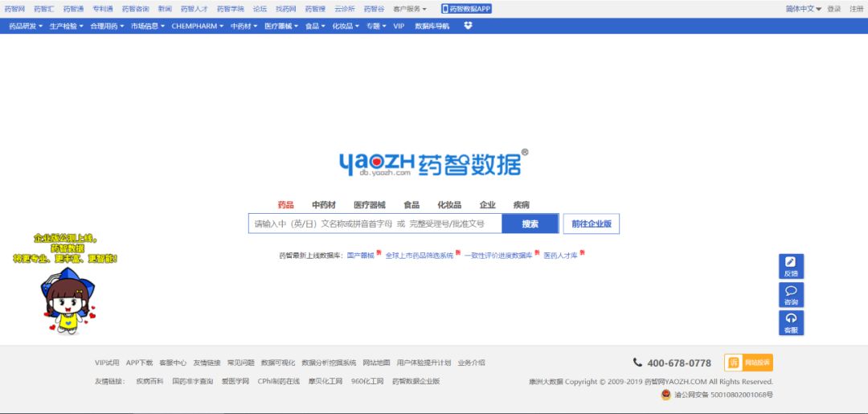Select the 中药材 search tab above search box
This screenshot has height=414, width=868.
coord(324,205)
